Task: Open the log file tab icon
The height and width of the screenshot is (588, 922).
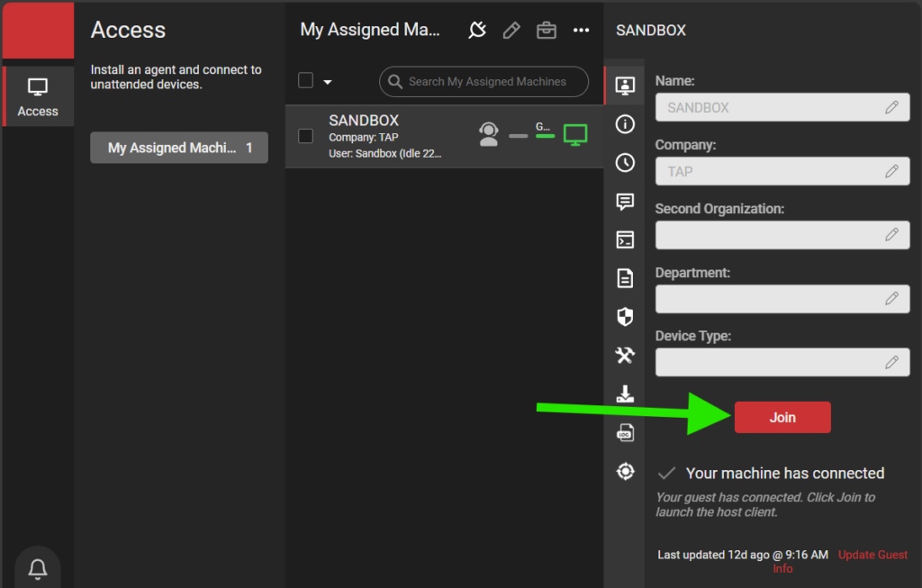Action: pos(625,433)
